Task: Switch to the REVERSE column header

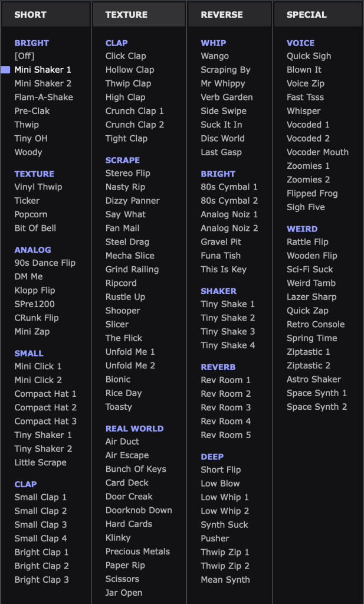Action: [222, 15]
